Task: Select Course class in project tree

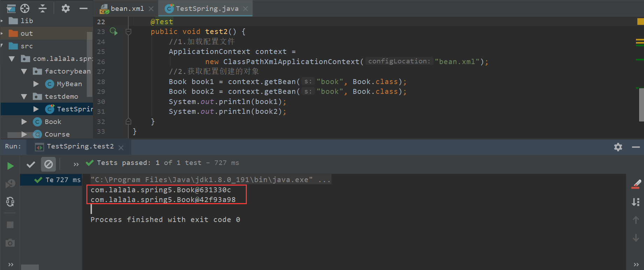Action: pyautogui.click(x=57, y=134)
